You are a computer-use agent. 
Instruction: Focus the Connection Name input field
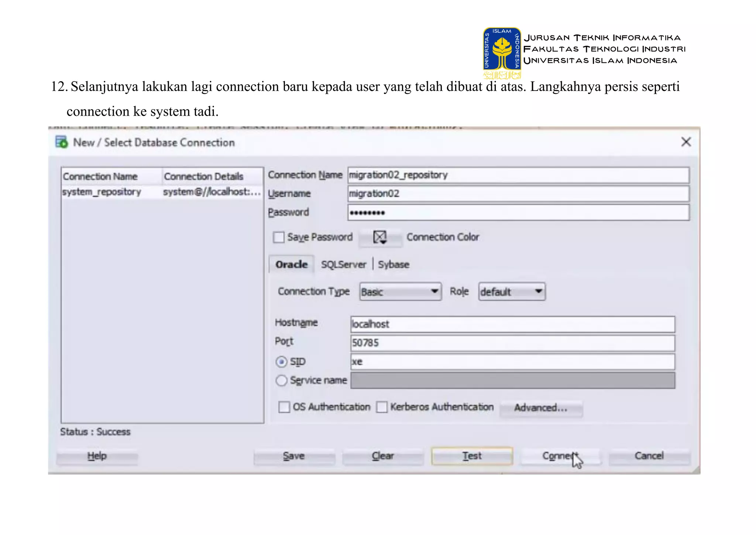point(518,175)
